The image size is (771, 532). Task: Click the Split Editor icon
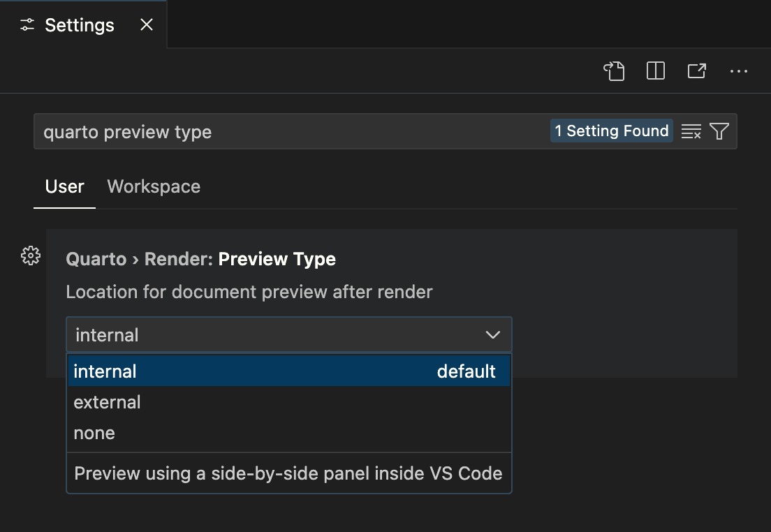click(655, 71)
